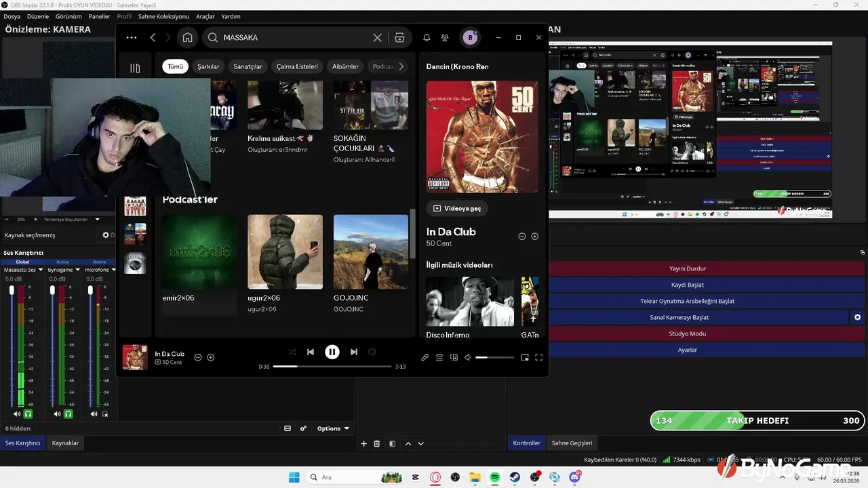Select the Sanatçılar filter chip
Screen dimensions: 868x488
(x=248, y=66)
